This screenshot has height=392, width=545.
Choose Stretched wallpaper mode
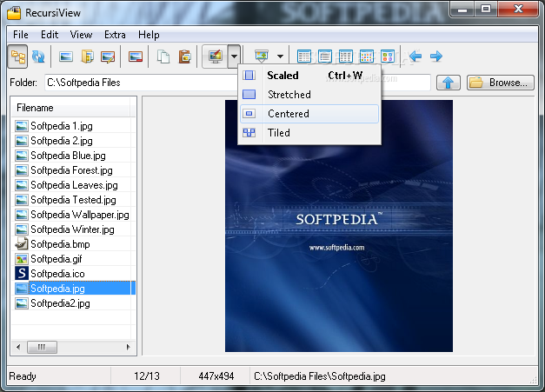309,95
